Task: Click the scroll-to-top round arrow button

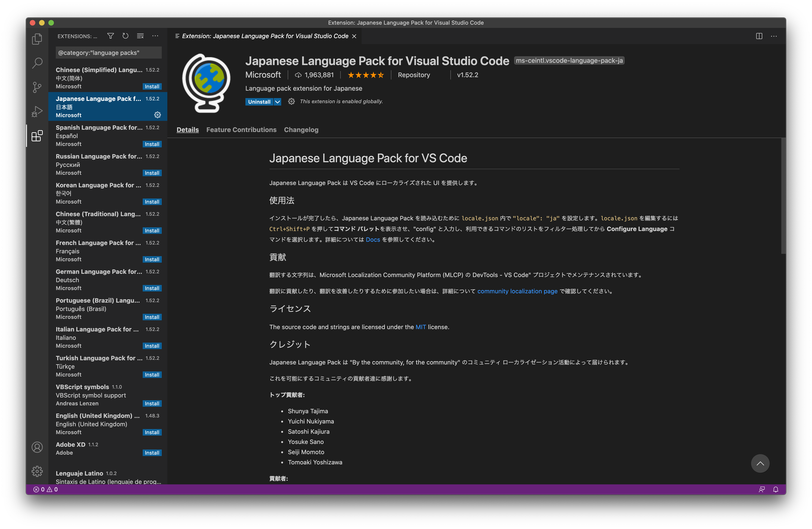Action: (760, 463)
